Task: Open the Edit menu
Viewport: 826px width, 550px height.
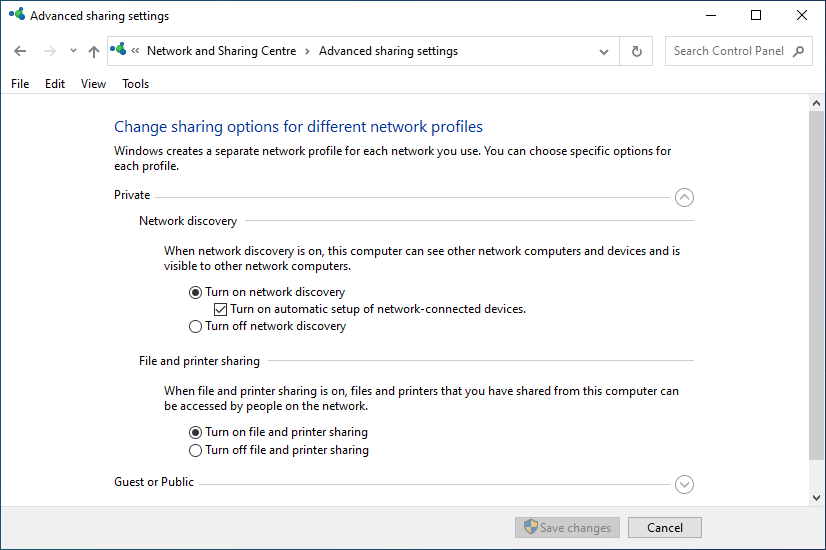Action: coord(55,84)
